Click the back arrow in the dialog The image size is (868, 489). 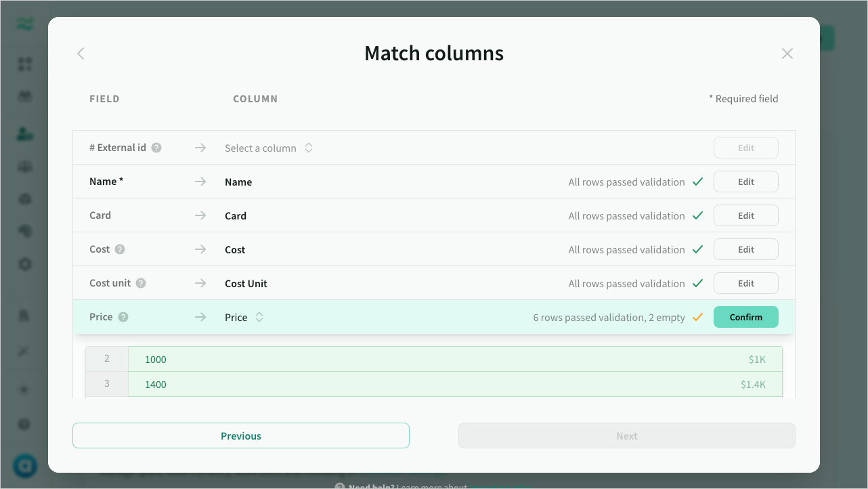coord(81,54)
